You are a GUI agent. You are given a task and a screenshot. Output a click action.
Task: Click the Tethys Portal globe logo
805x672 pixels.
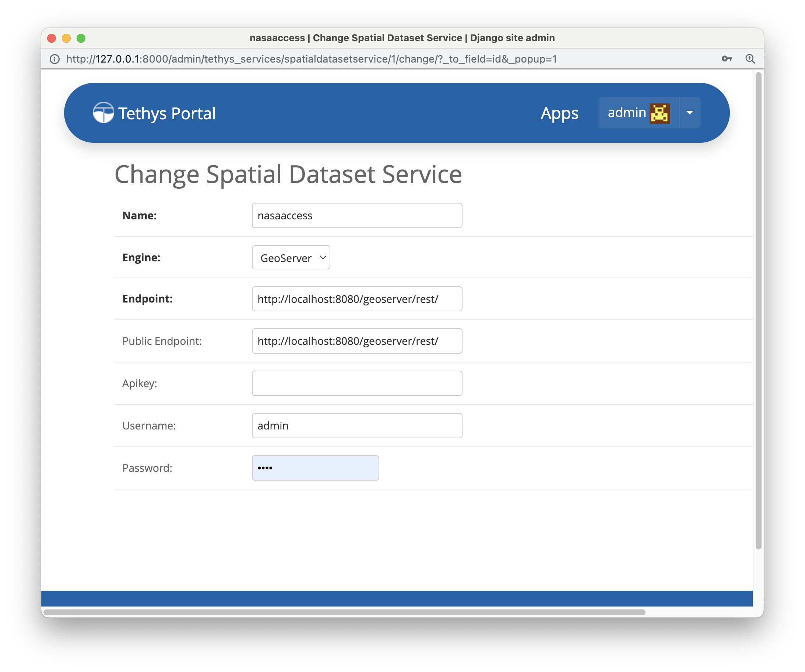point(103,113)
